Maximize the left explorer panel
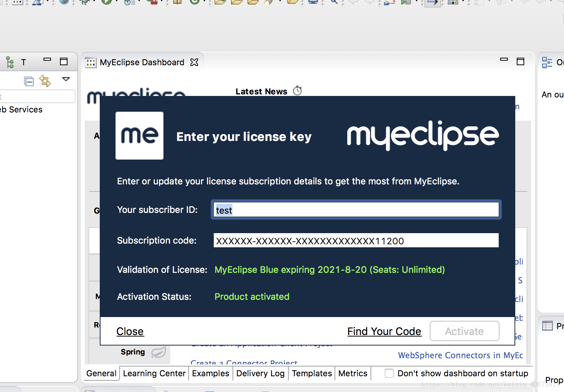564x392 pixels. [x=64, y=61]
